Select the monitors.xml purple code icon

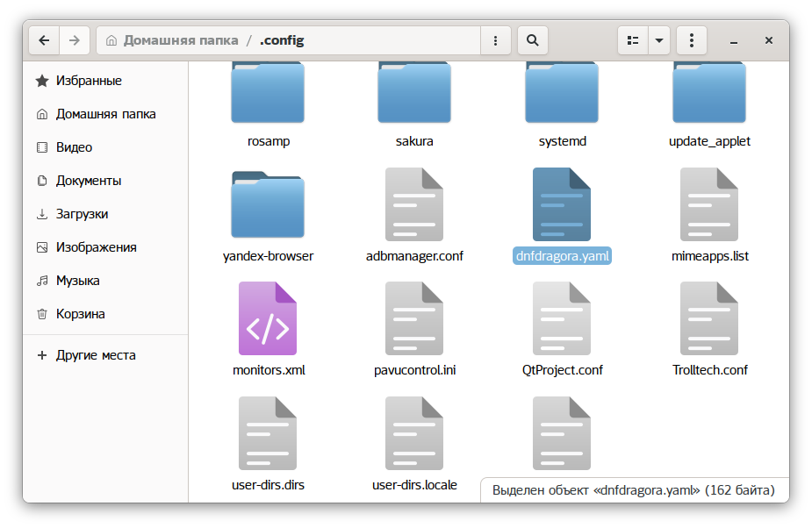click(x=268, y=318)
